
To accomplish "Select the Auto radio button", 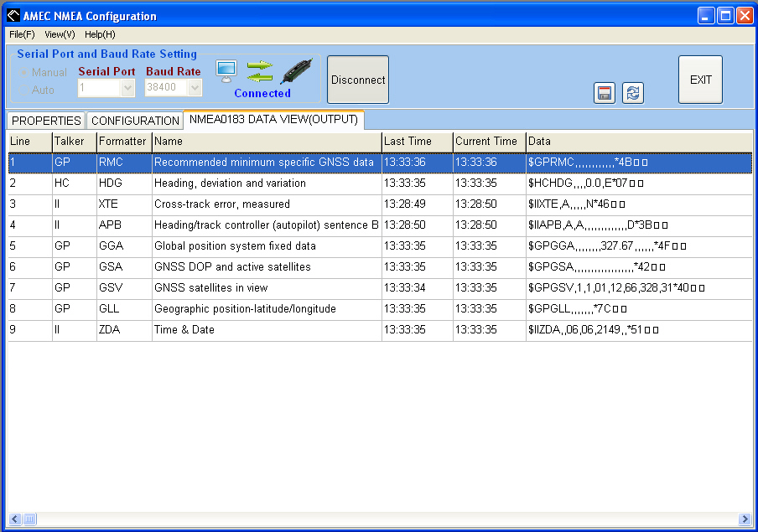I will click(x=24, y=90).
